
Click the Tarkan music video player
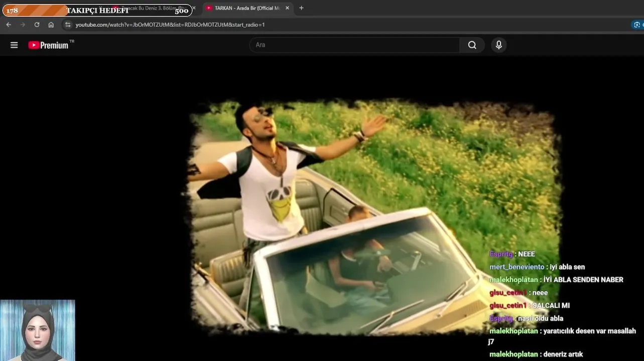tap(374, 218)
